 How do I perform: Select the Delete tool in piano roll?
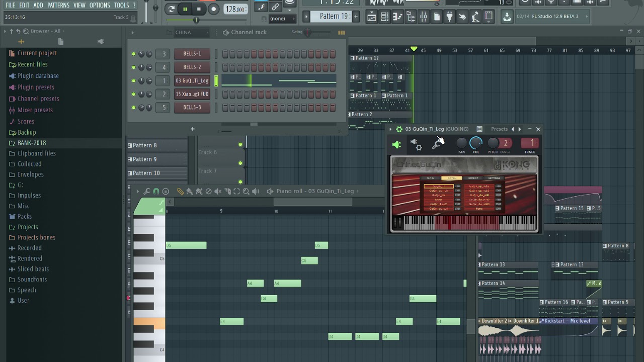point(208,191)
